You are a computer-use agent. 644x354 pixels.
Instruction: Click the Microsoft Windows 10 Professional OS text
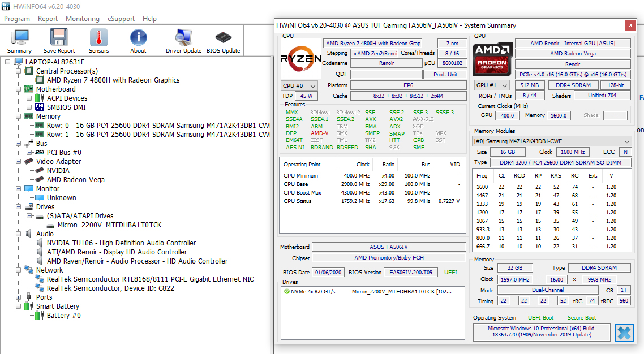point(541,331)
